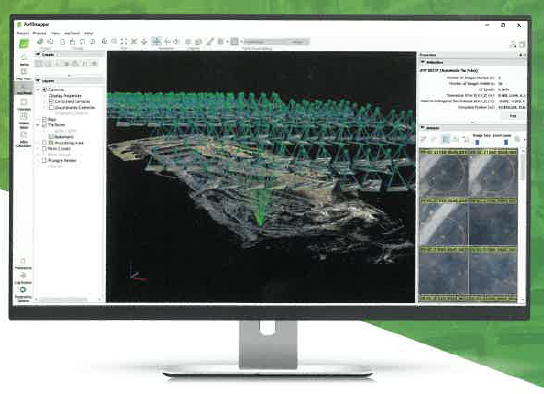The image size is (544, 394).
Task: Open the dropdown arrow ending the Images toolbar
Action: coord(524,140)
